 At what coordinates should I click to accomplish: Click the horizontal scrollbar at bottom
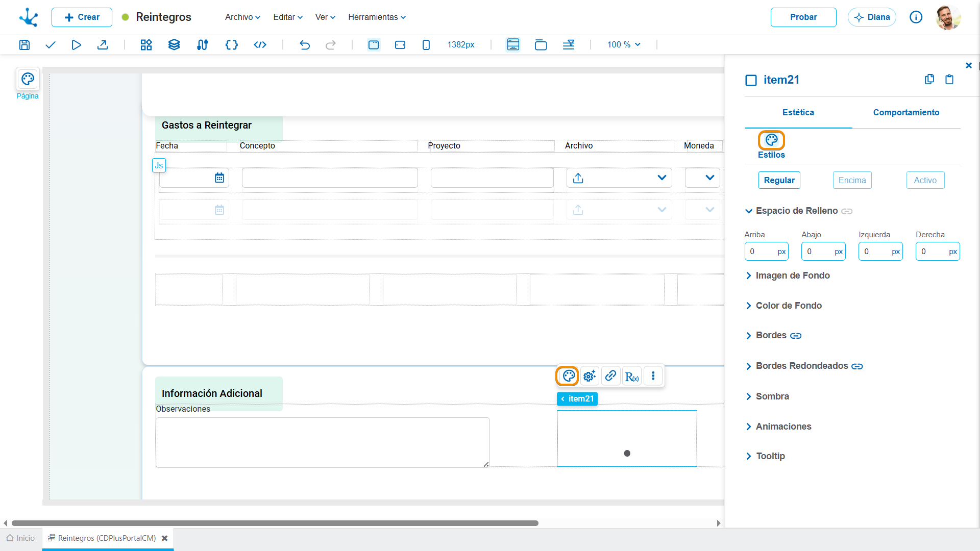click(x=275, y=523)
